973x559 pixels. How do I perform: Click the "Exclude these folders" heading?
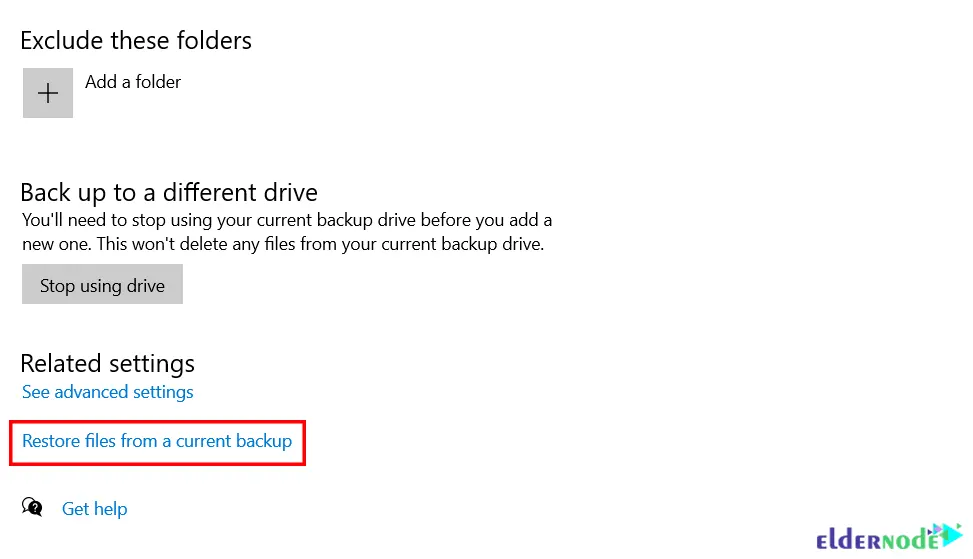pyautogui.click(x=136, y=40)
